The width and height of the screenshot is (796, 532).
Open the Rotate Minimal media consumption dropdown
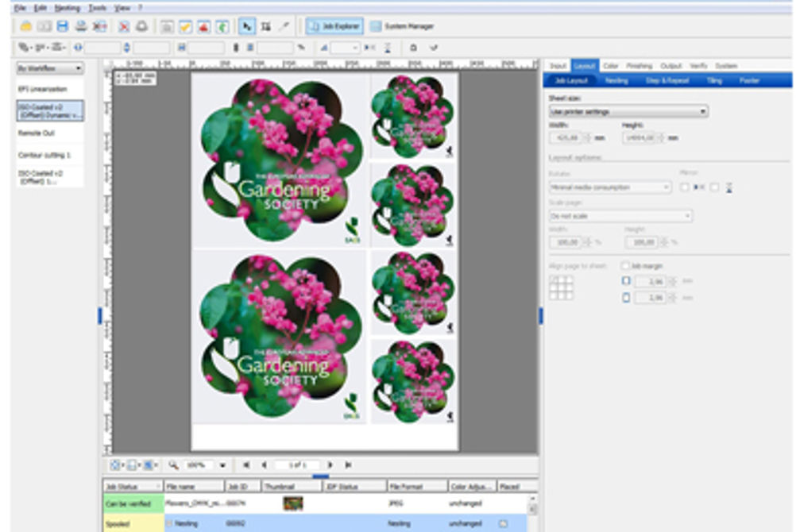pos(609,187)
